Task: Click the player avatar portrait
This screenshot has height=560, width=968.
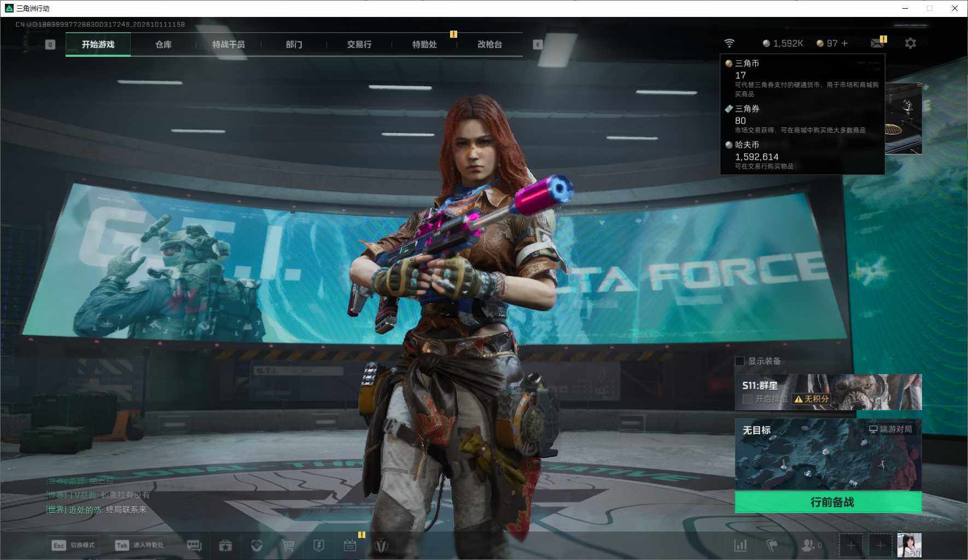Action: click(909, 545)
